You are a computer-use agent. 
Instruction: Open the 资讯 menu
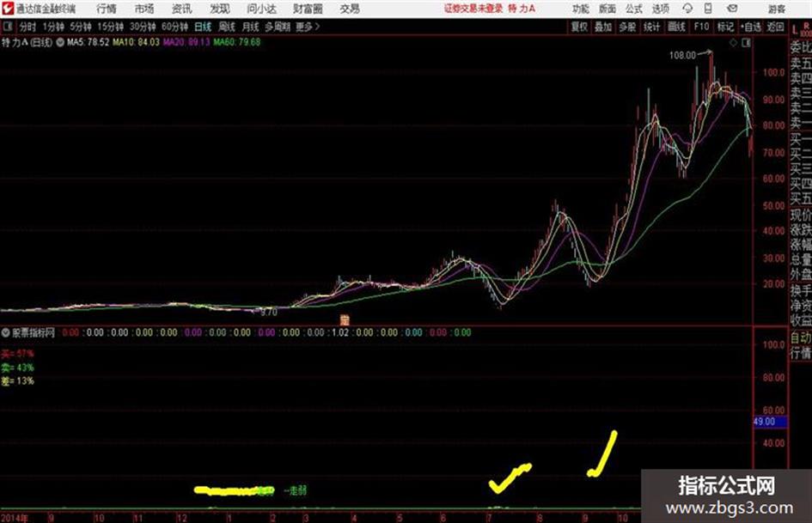pyautogui.click(x=182, y=9)
